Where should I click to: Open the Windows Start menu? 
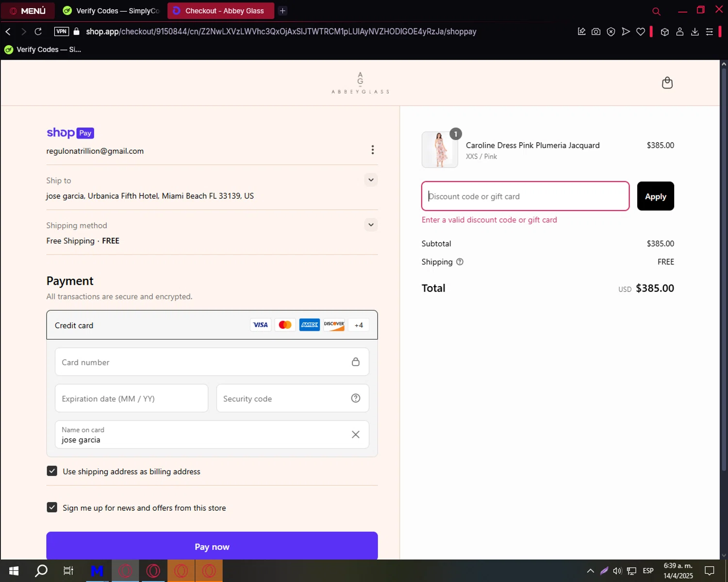14,571
